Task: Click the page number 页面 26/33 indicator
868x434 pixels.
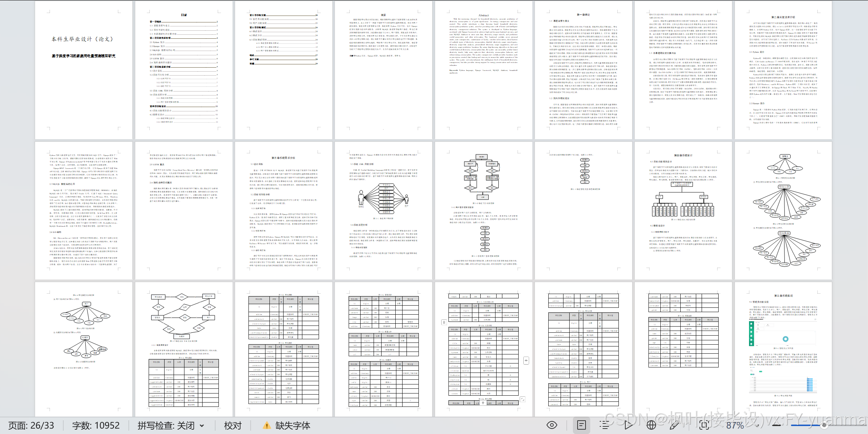Action: coord(31,426)
